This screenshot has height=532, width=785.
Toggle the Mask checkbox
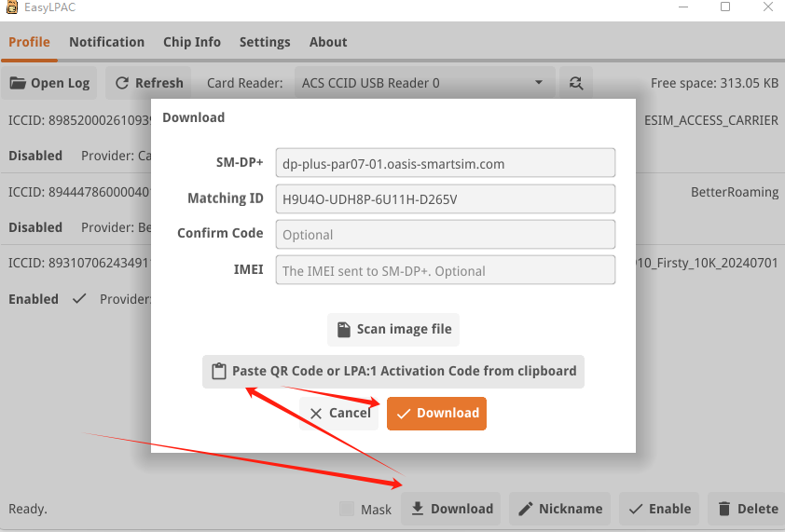[x=347, y=509]
